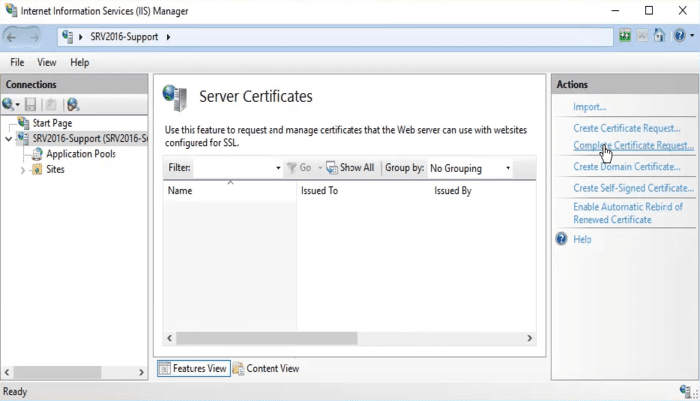
Task: Click right arrow of certificate list scrollbar
Action: click(x=529, y=338)
